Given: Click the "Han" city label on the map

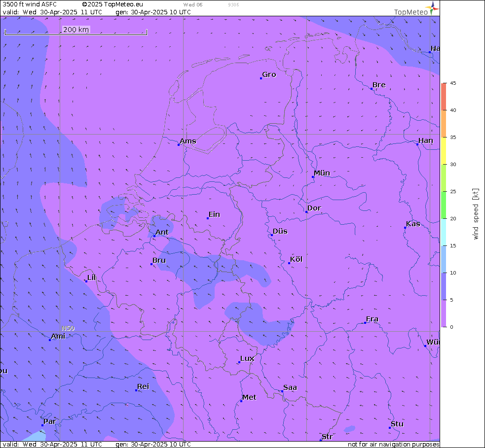Looking at the screenshot, I should coord(426,140).
